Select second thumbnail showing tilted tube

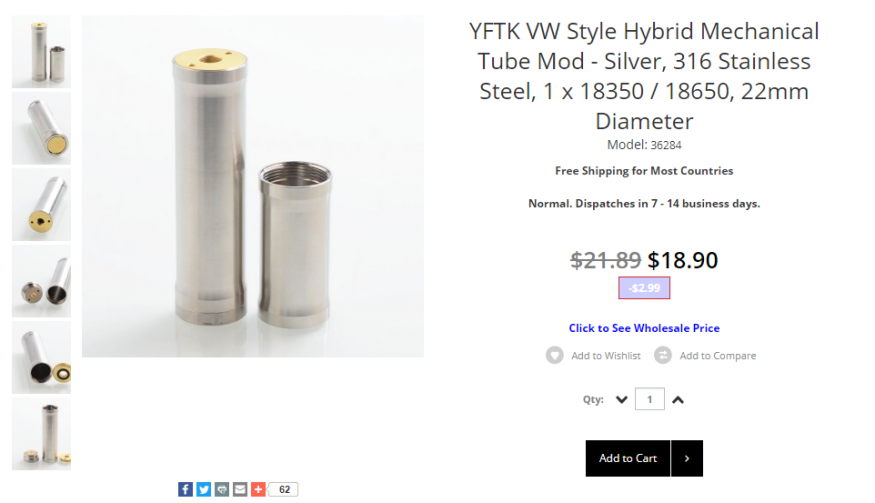pos(41,128)
